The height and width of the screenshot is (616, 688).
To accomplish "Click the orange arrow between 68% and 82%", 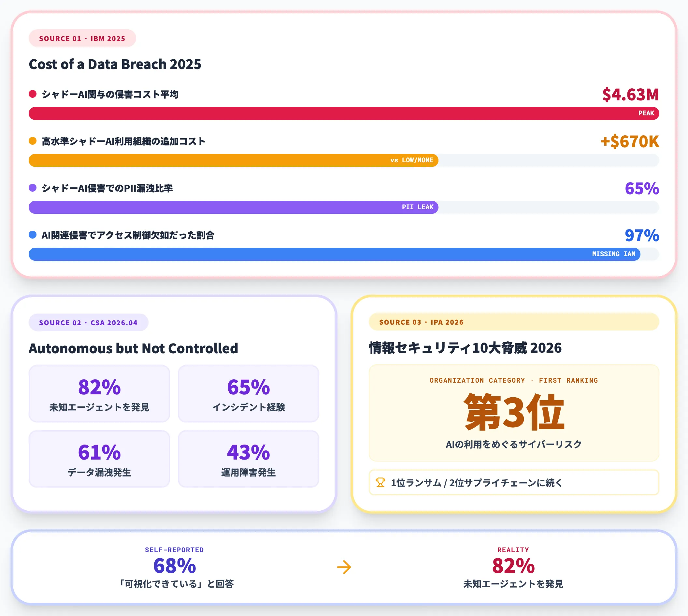I will pyautogui.click(x=344, y=567).
